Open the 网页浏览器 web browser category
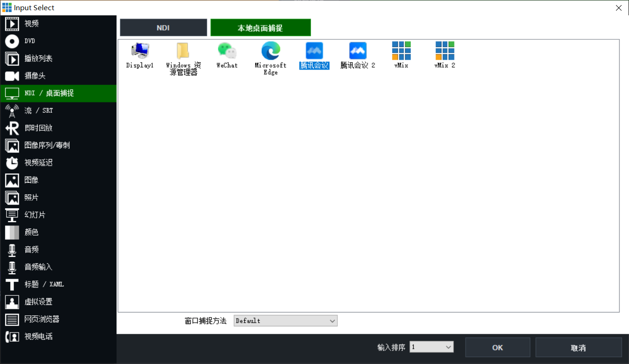This screenshot has width=629, height=364. tap(42, 319)
